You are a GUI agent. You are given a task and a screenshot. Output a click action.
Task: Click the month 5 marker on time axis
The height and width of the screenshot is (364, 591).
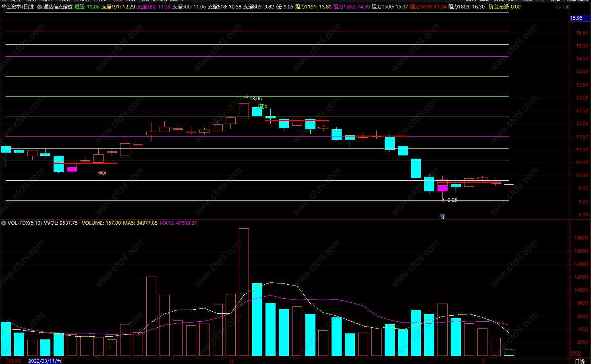pyautogui.click(x=483, y=361)
